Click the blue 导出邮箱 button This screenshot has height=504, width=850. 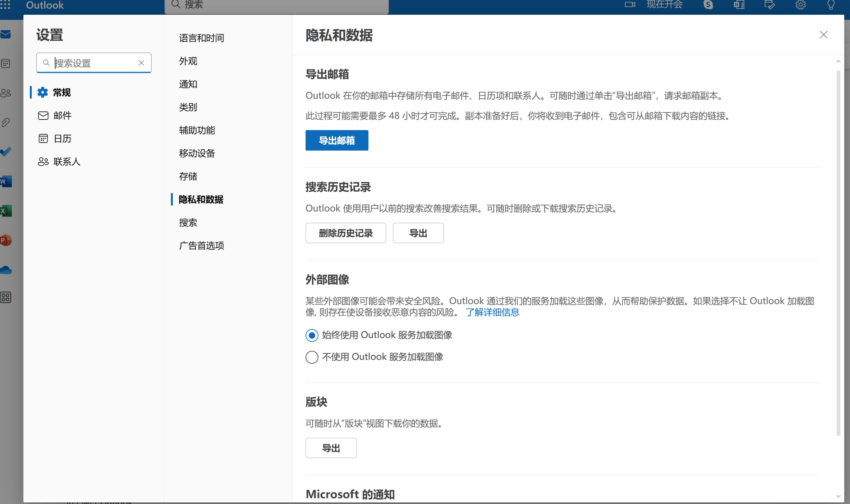coord(336,140)
